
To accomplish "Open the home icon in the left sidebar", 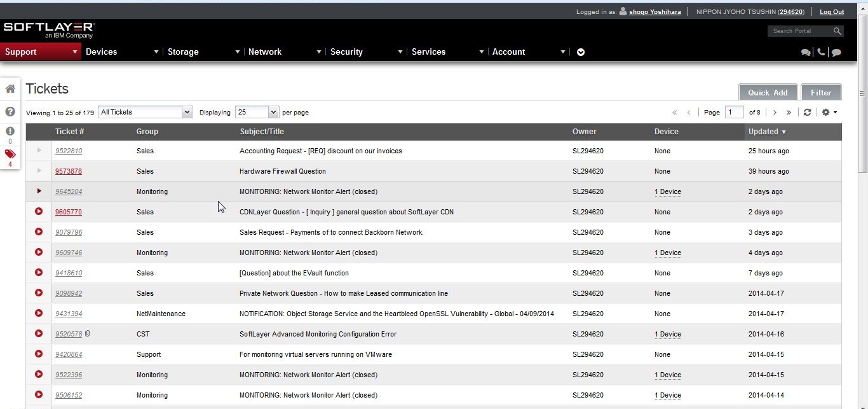I will [x=10, y=89].
